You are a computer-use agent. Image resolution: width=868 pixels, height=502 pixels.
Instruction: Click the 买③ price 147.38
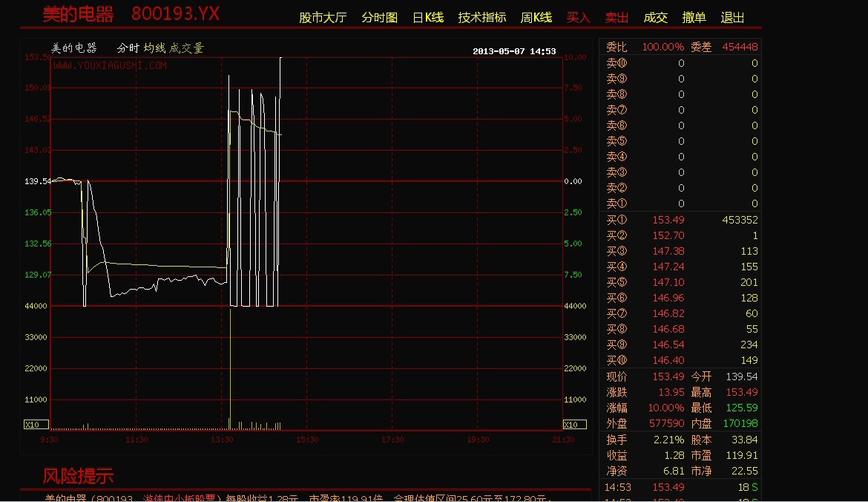click(x=668, y=251)
